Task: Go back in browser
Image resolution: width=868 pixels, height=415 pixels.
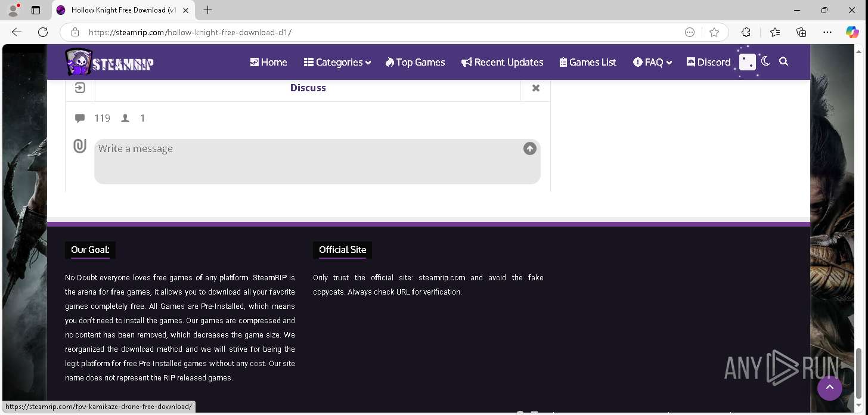Action: tap(17, 32)
